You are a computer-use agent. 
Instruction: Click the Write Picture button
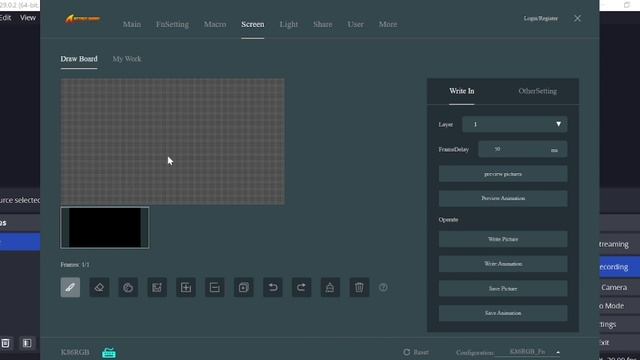coord(503,239)
